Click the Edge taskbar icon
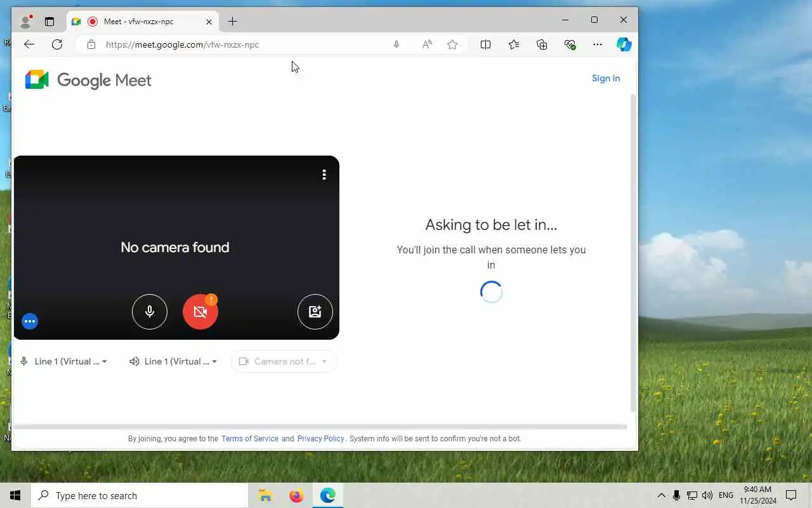This screenshot has width=812, height=508. point(328,495)
